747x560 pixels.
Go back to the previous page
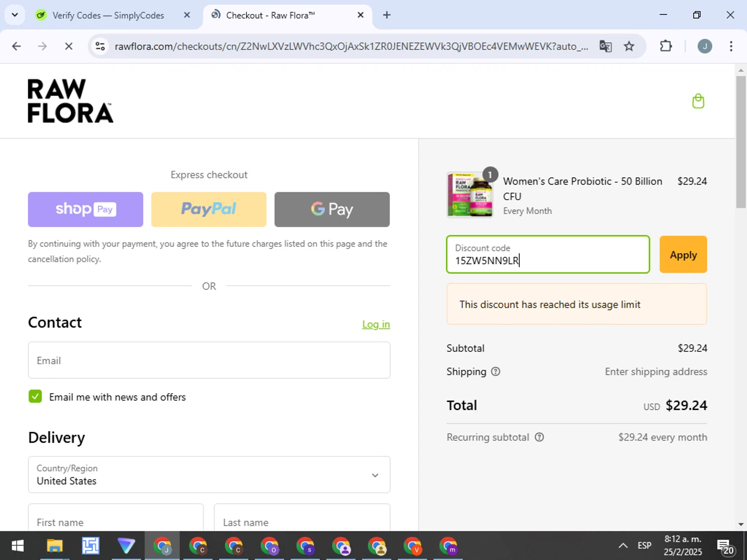click(16, 46)
